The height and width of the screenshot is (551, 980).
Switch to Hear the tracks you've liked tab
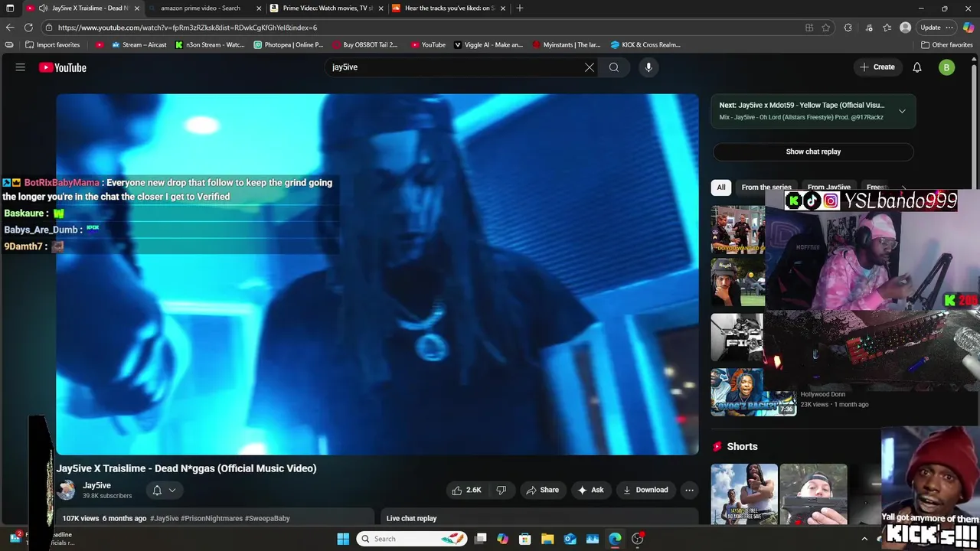coord(448,8)
